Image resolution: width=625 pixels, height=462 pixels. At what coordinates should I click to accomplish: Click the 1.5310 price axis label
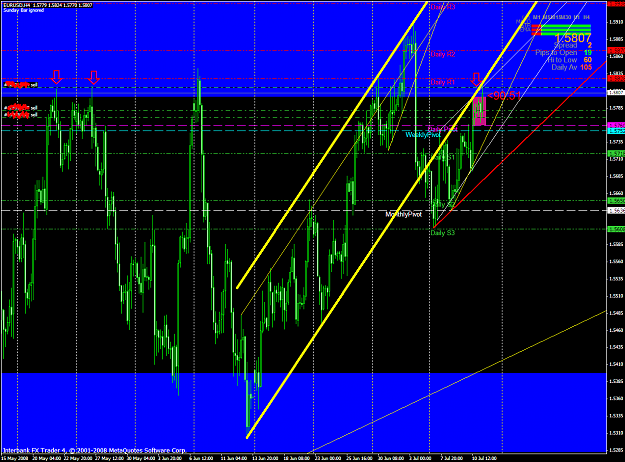[x=616, y=433]
